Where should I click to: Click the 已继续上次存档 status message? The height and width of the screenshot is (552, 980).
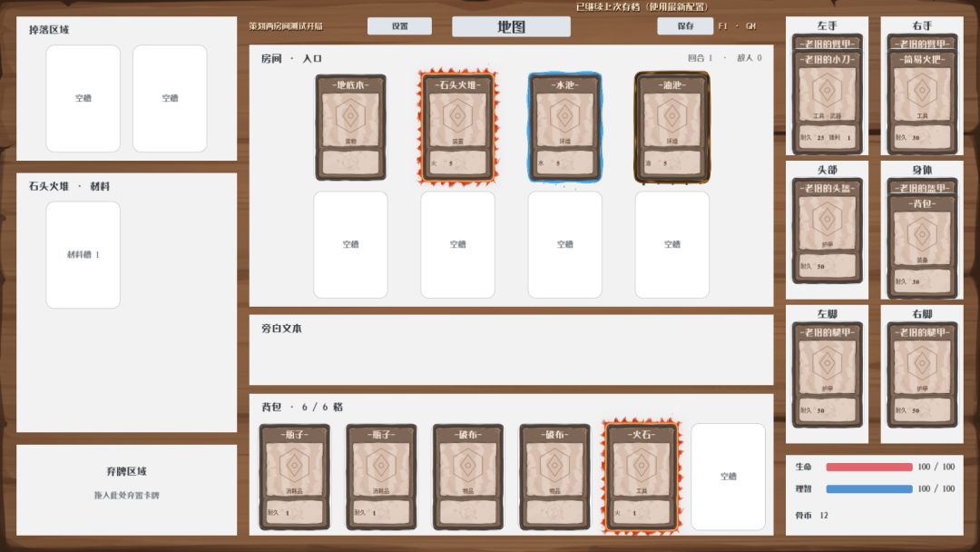point(642,7)
